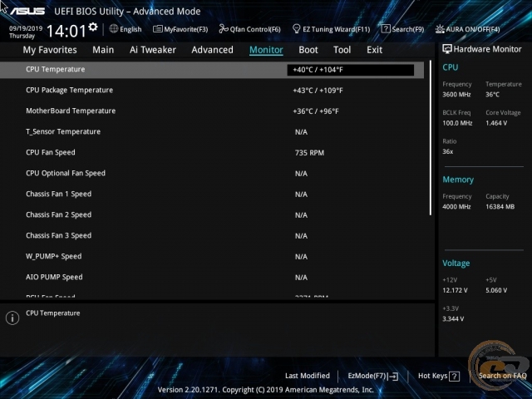Go to the Exit tab
Screen dimensions: 532x399
click(x=374, y=50)
